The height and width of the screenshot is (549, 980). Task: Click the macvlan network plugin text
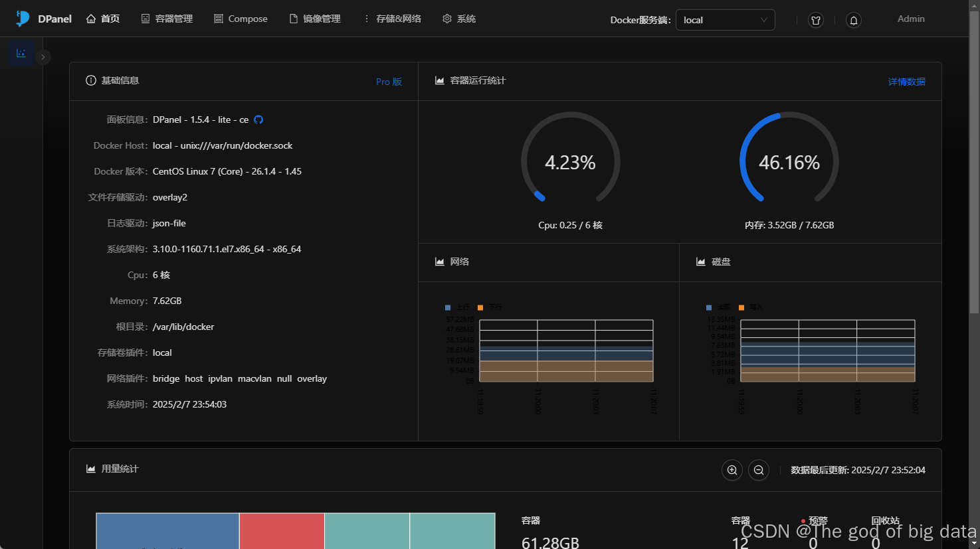pyautogui.click(x=254, y=378)
